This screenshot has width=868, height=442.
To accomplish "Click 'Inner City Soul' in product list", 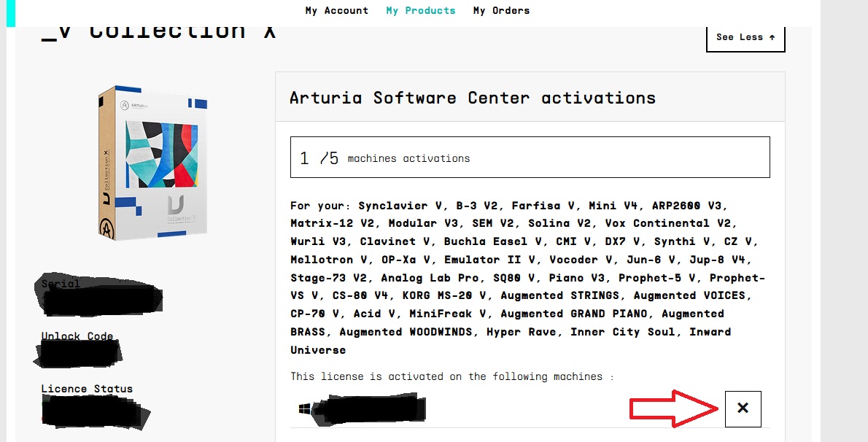I will 623,332.
